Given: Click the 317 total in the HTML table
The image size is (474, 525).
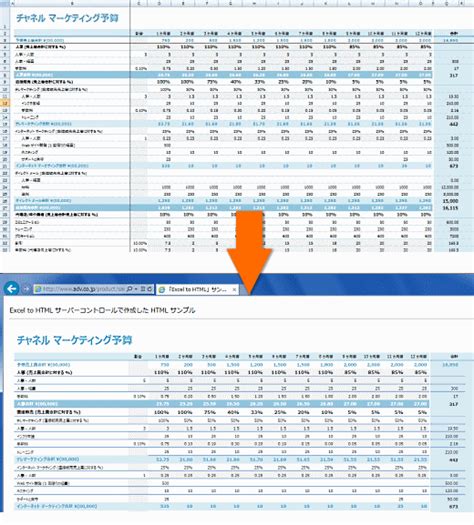Looking at the screenshot, I should pyautogui.click(x=454, y=404).
